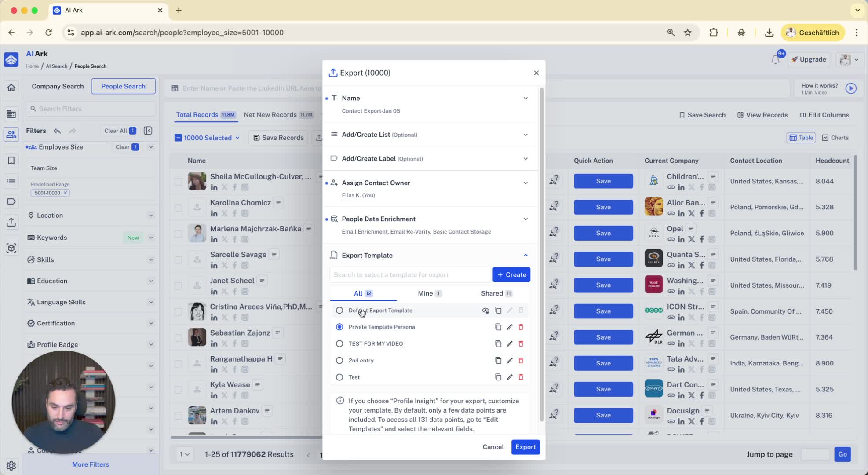Expand People Data Enrichment section
The image size is (868, 475).
tap(525, 219)
